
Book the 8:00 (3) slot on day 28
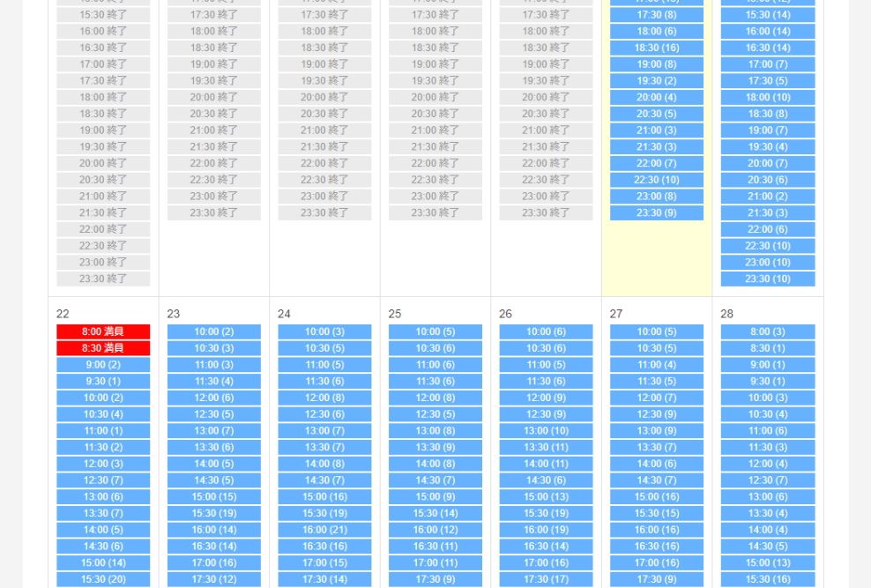[x=768, y=331]
